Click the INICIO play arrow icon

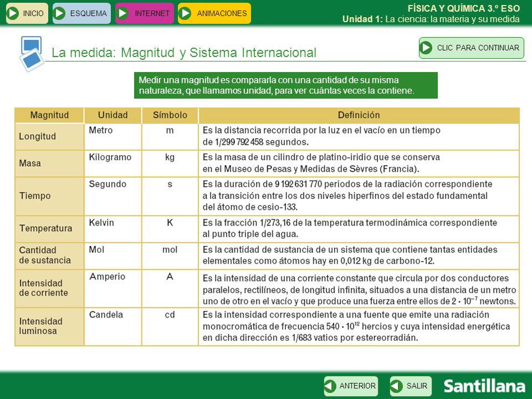tap(13, 13)
